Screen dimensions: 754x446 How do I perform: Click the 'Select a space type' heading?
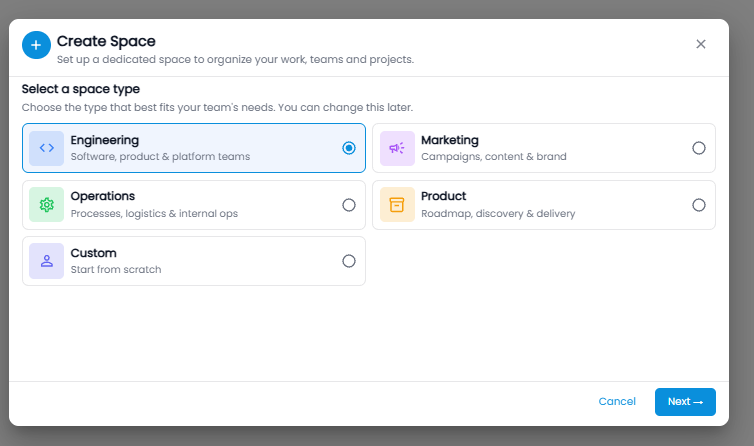tap(81, 89)
